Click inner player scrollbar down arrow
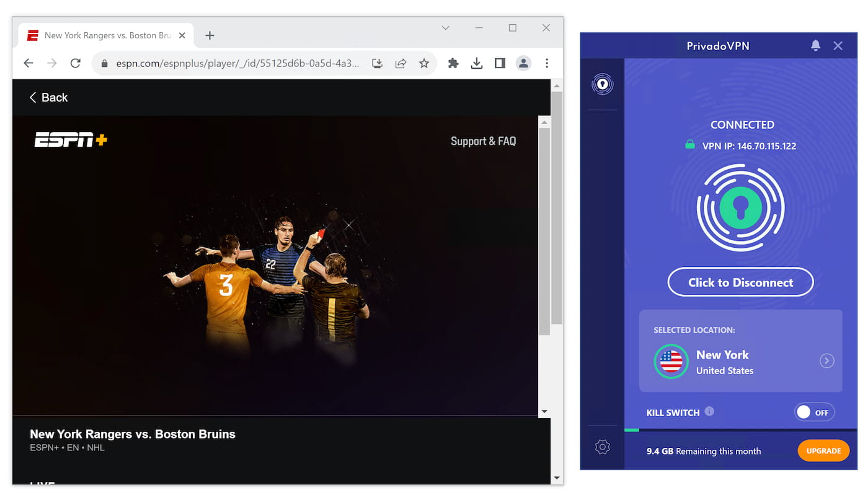 [x=544, y=411]
